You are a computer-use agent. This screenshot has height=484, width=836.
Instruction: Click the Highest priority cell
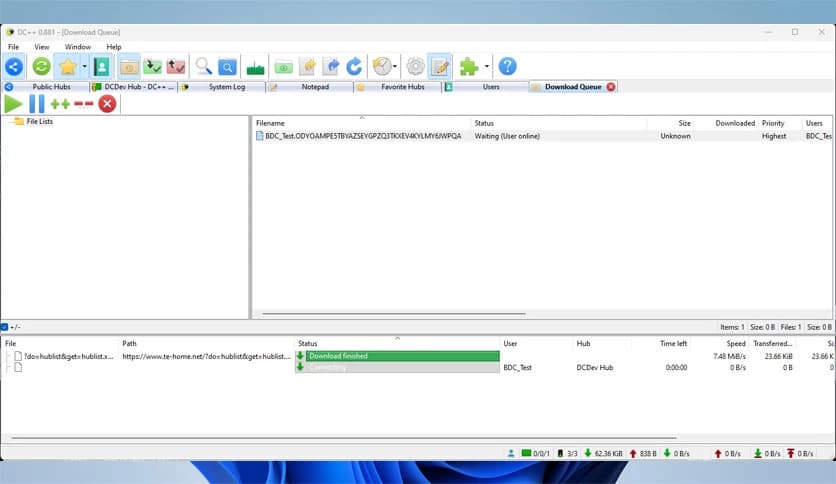click(x=774, y=136)
